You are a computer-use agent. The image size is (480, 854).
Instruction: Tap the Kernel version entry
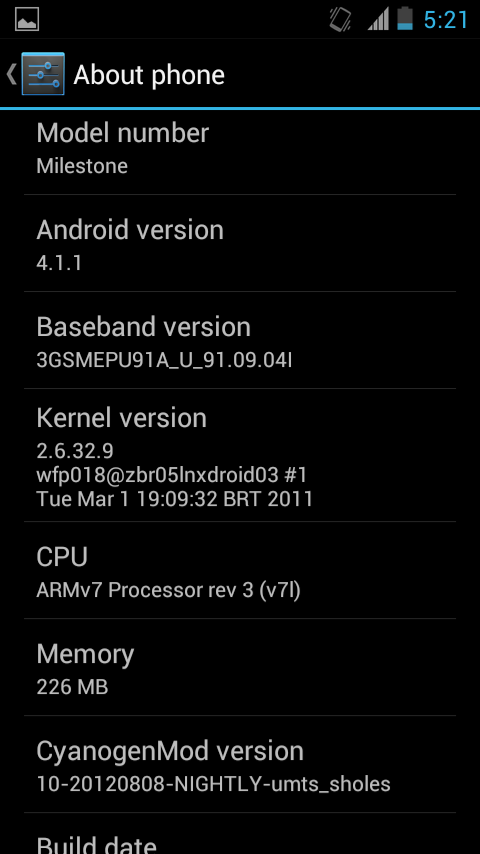(x=240, y=455)
